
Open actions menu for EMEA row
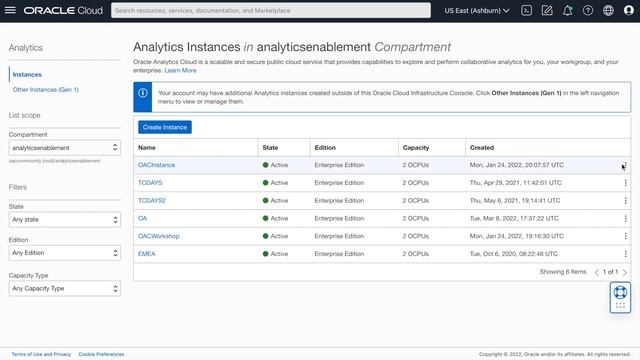(625, 254)
